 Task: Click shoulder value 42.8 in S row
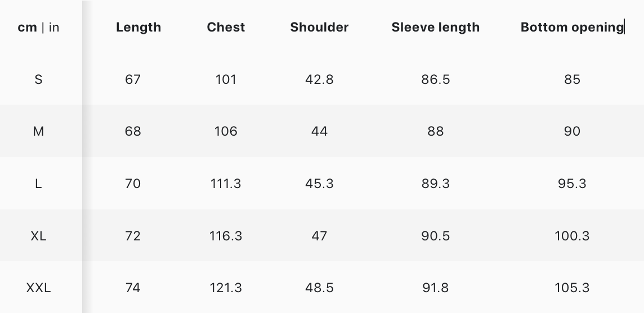(319, 79)
